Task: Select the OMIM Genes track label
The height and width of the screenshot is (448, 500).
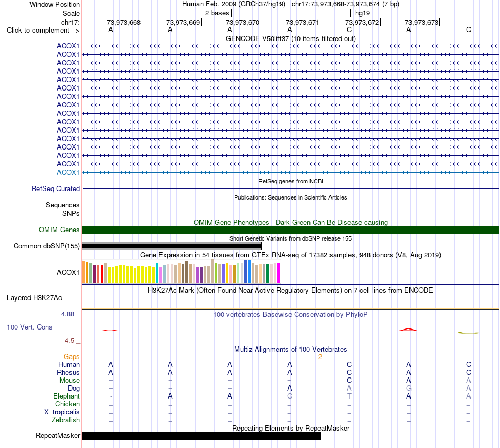Action: point(59,230)
